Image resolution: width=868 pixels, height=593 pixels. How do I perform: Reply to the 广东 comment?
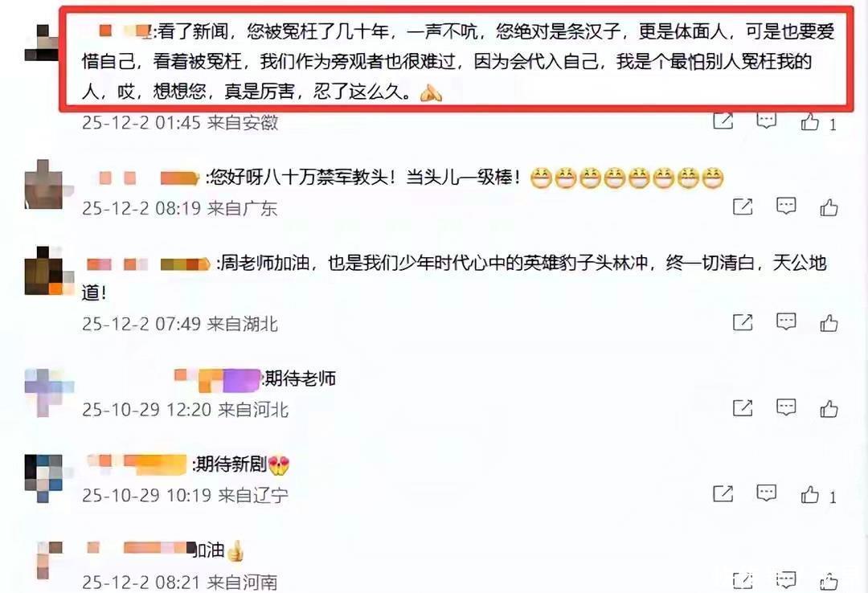pyautogui.click(x=786, y=206)
